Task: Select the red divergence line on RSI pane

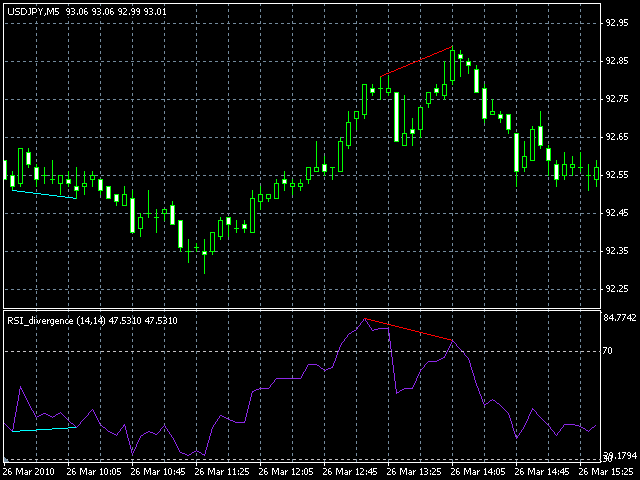Action: pos(408,329)
